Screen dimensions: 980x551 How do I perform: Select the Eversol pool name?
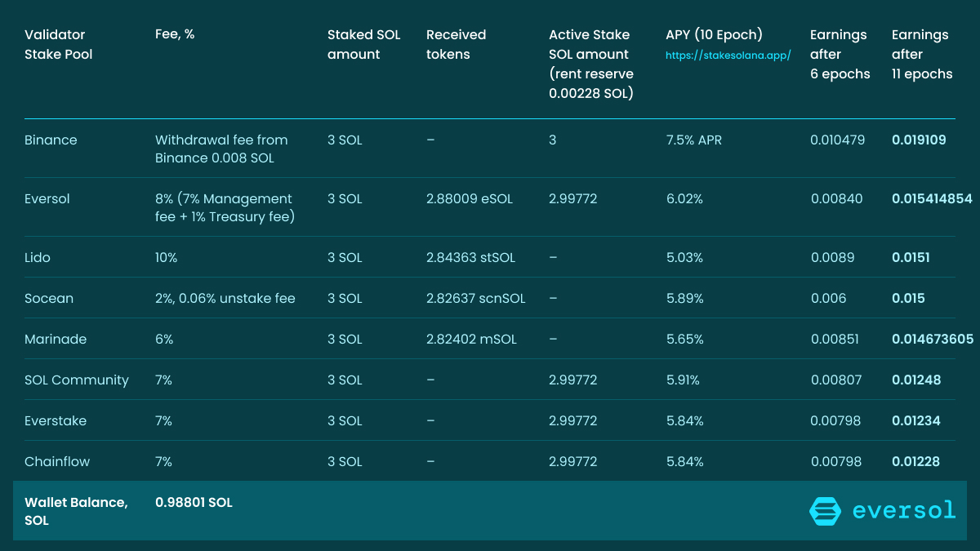point(47,199)
